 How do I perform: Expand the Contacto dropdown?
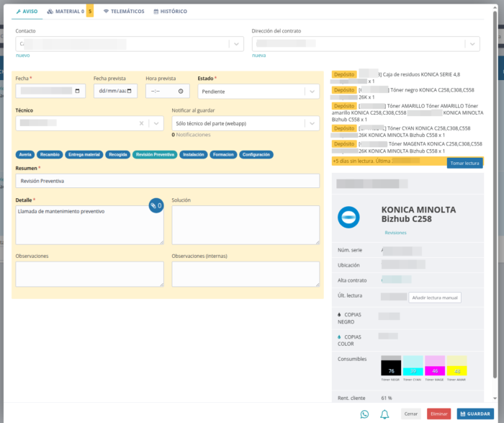click(x=236, y=44)
